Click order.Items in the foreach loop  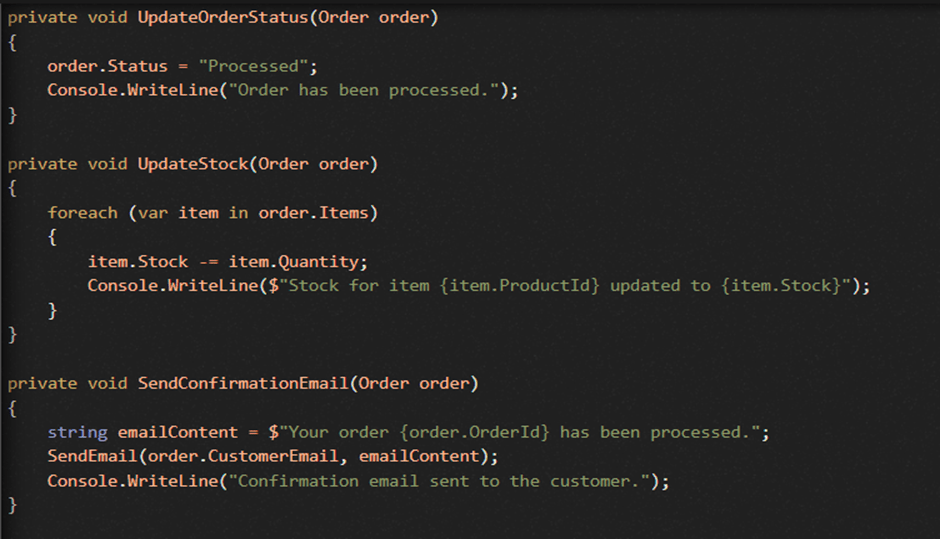point(314,213)
